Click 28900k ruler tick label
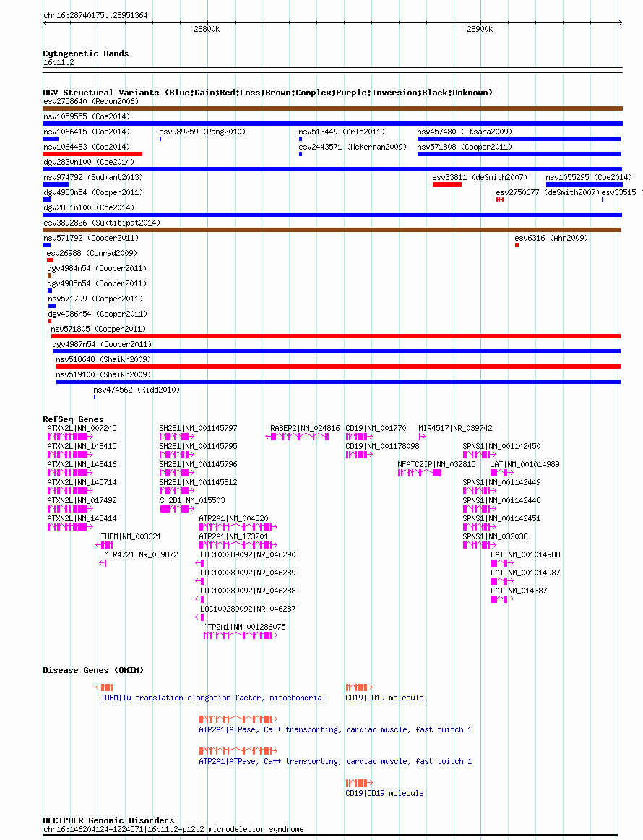The image size is (643, 840). tap(480, 29)
